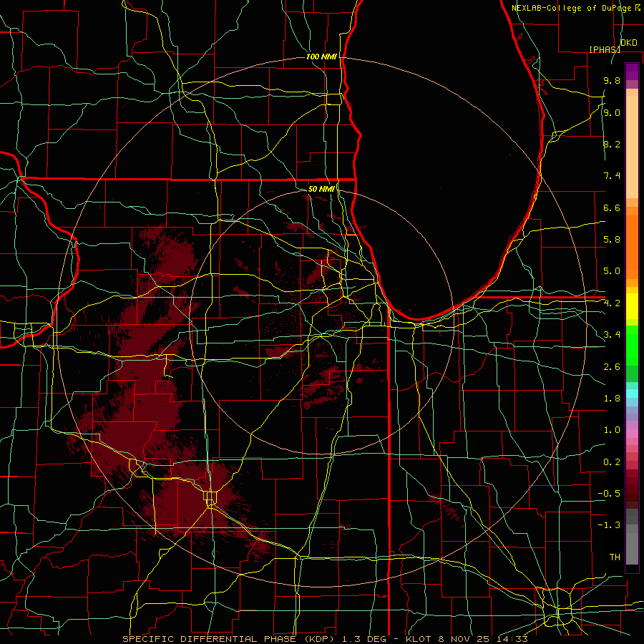Click the 7.4 value on the color scale
This screenshot has width=644, height=644.
612,176
